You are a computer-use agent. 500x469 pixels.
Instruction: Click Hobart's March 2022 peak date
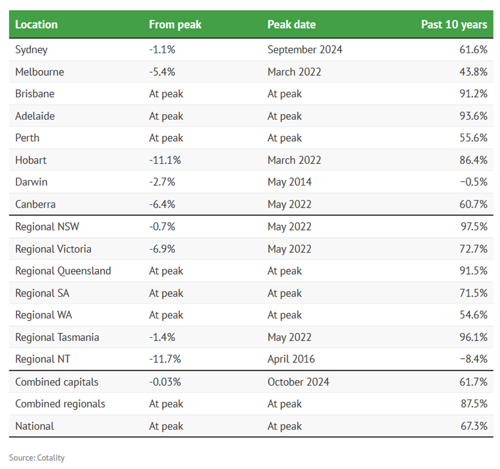coord(294,160)
